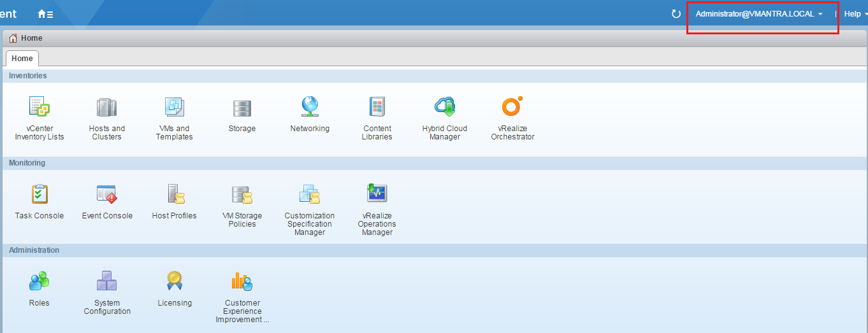Open the Event Console icon
868x333 pixels.
click(106, 194)
